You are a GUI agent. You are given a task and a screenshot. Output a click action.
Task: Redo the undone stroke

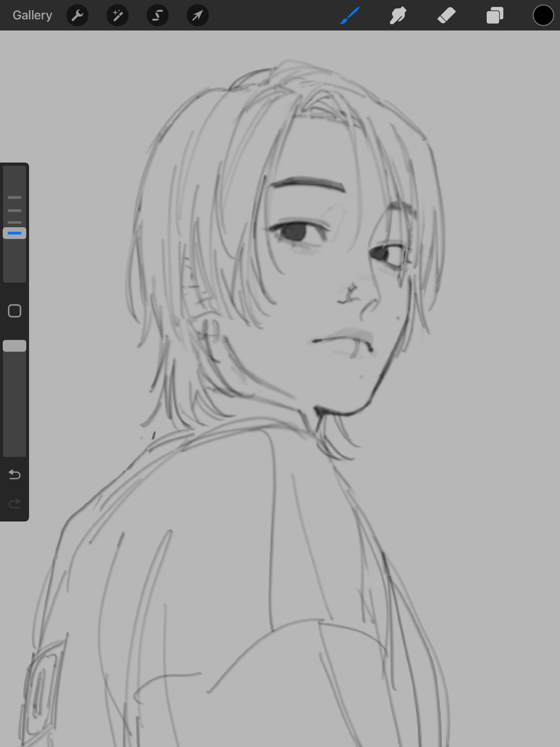[x=15, y=504]
